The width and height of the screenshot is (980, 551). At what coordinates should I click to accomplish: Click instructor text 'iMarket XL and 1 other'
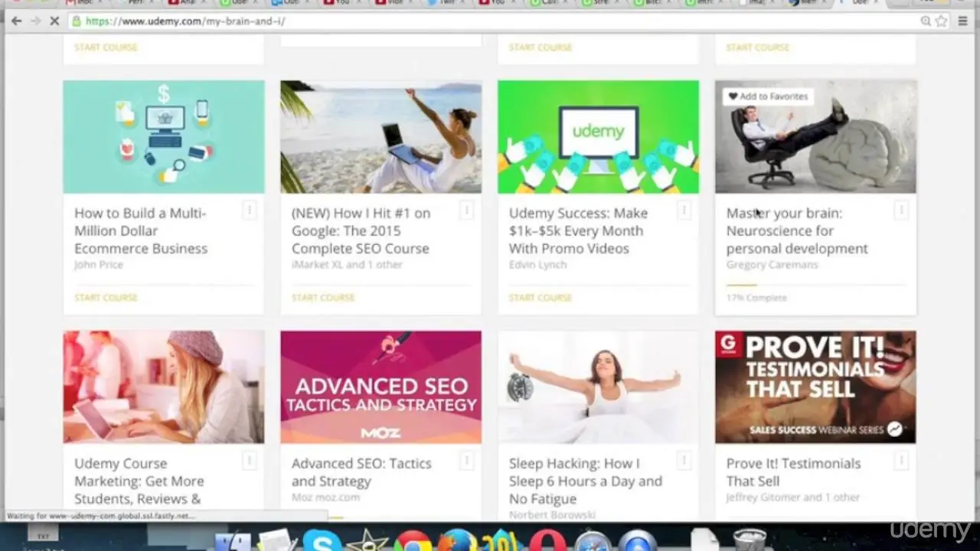pyautogui.click(x=347, y=265)
